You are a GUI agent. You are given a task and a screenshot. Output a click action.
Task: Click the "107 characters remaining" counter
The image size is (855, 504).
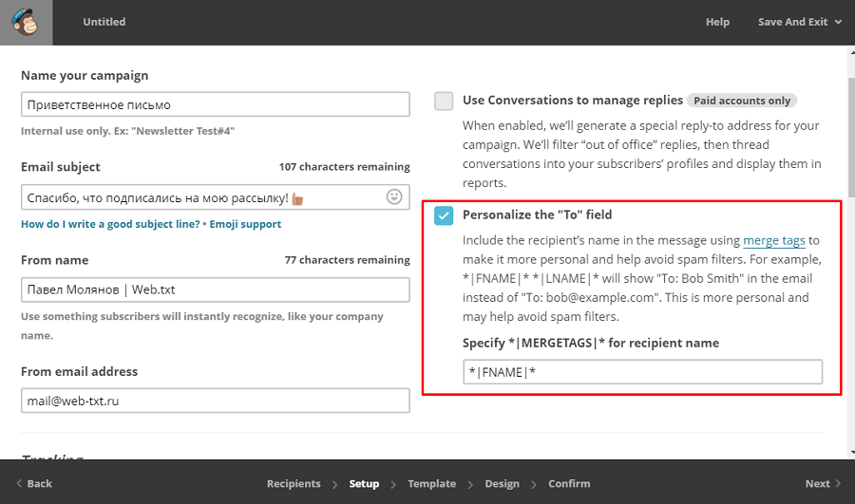click(344, 167)
